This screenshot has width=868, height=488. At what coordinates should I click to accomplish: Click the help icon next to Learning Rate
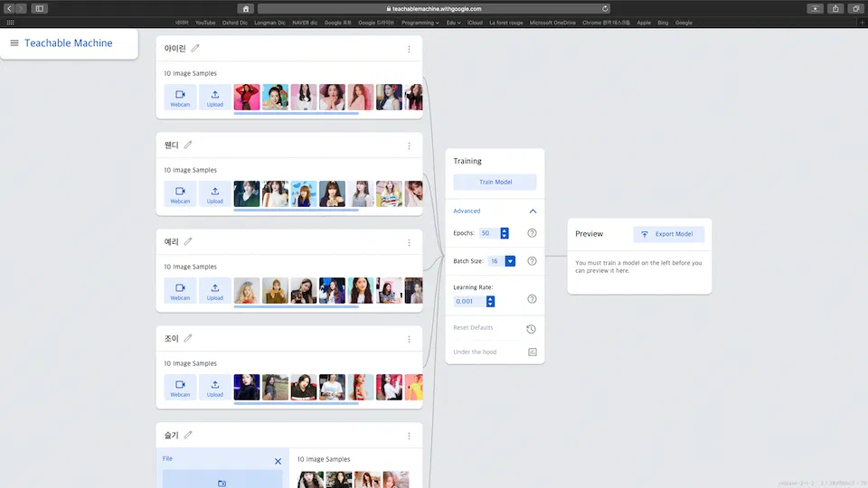pos(532,299)
